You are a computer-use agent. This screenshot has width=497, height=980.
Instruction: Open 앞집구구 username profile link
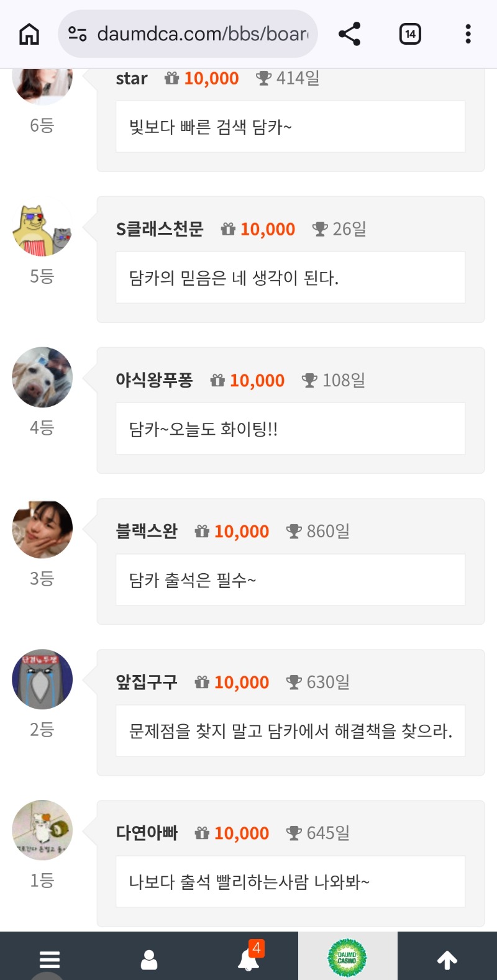(x=147, y=682)
